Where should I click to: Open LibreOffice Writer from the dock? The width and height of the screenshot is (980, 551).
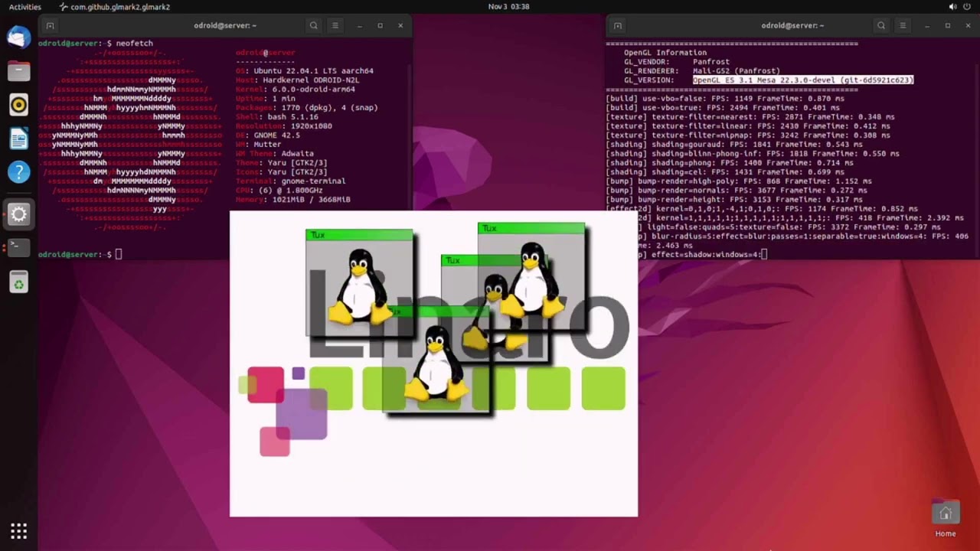[18, 139]
